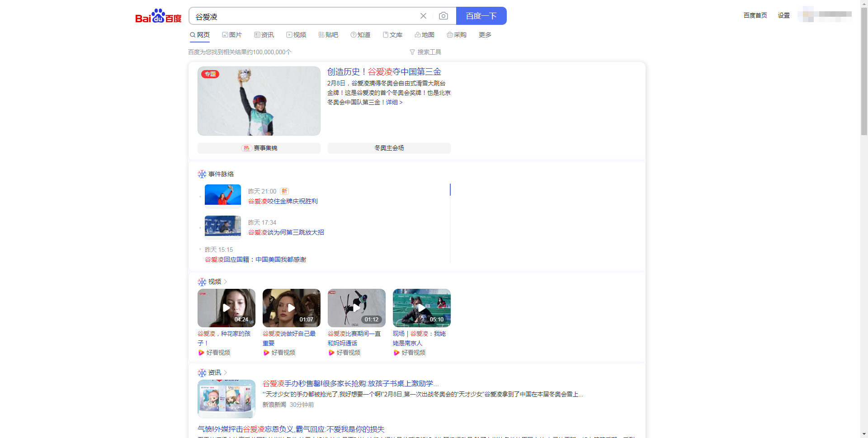The width and height of the screenshot is (868, 438).
Task: Open Baidu 设置 settings
Action: (x=783, y=15)
